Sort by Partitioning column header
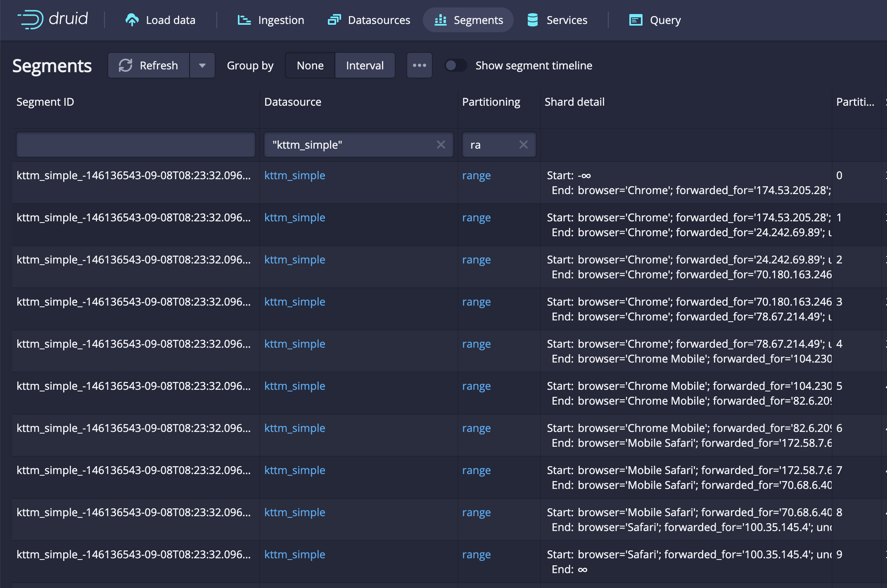The width and height of the screenshot is (887, 588). tap(491, 102)
